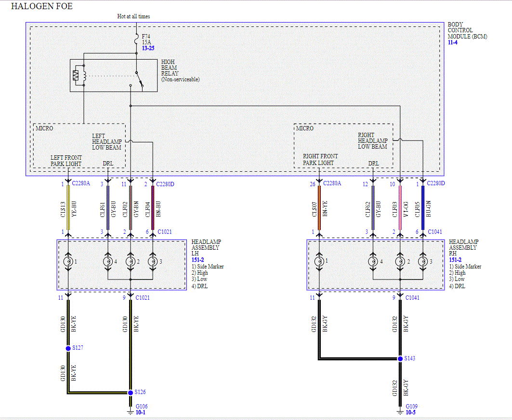
Task: Open the 10-1 ground reference under G106
Action: click(141, 412)
